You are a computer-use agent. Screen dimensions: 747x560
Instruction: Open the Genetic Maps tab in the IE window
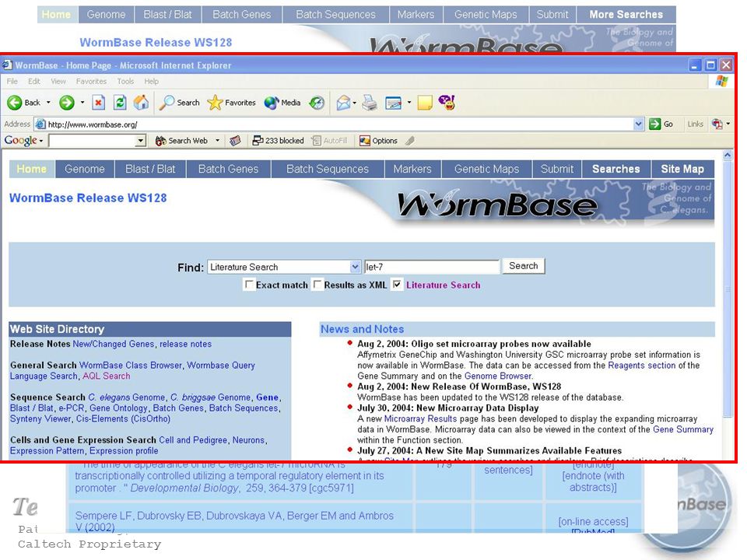(486, 169)
